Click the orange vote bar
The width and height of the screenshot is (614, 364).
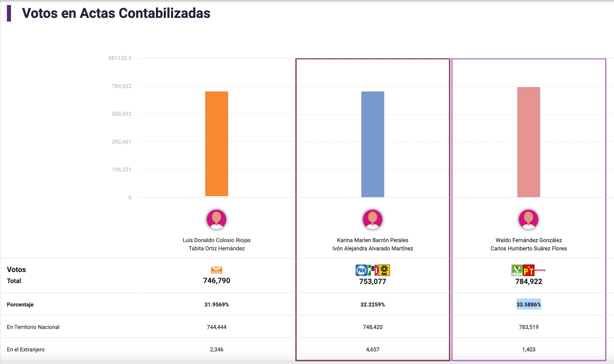coord(216,144)
